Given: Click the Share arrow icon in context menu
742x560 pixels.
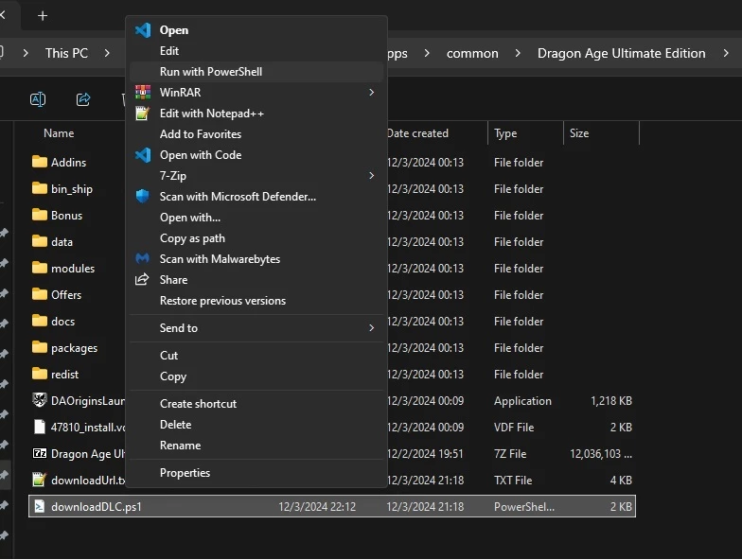Looking at the screenshot, I should [x=142, y=280].
